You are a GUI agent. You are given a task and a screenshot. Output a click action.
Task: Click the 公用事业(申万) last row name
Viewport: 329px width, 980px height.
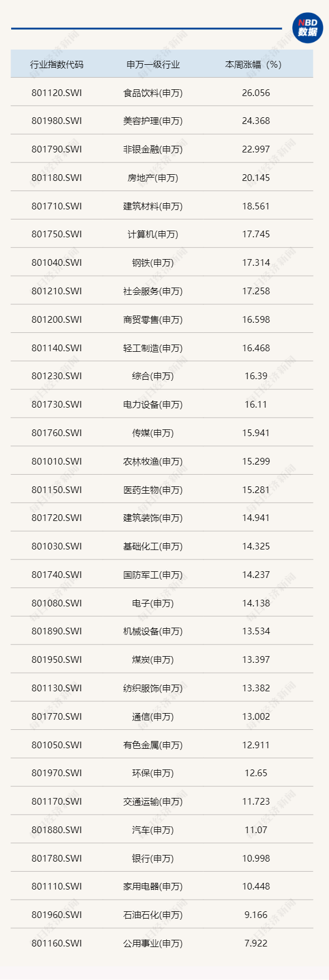pyautogui.click(x=153, y=944)
